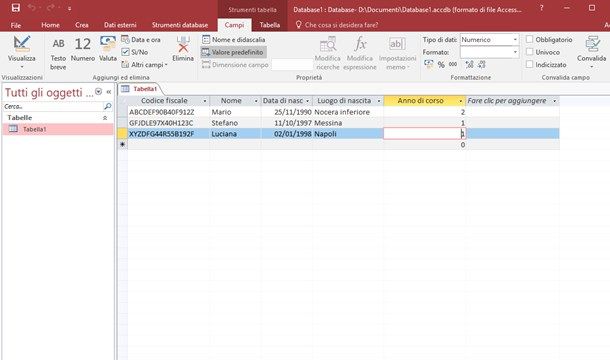Switch to the Home tab
This screenshot has width=610, height=360.
[x=51, y=25]
